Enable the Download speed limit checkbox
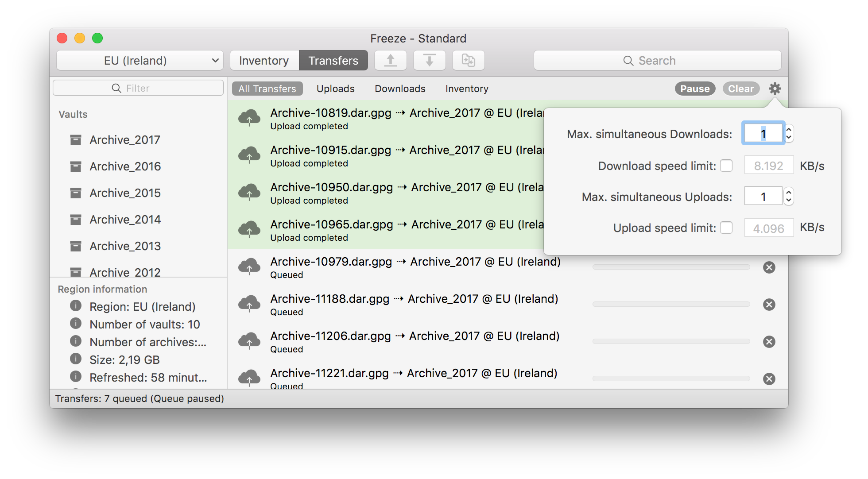Viewport: 868px width, 479px height. click(x=726, y=166)
